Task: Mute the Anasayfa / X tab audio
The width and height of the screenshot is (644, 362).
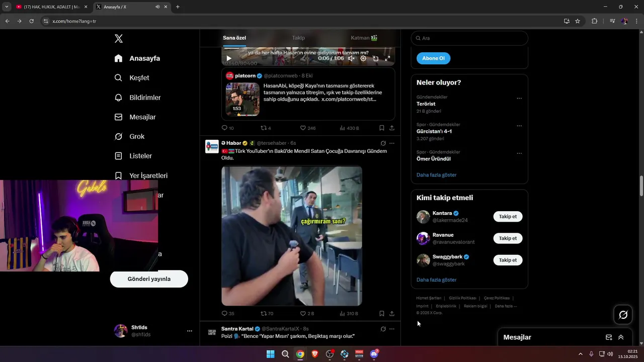Action: (157, 7)
